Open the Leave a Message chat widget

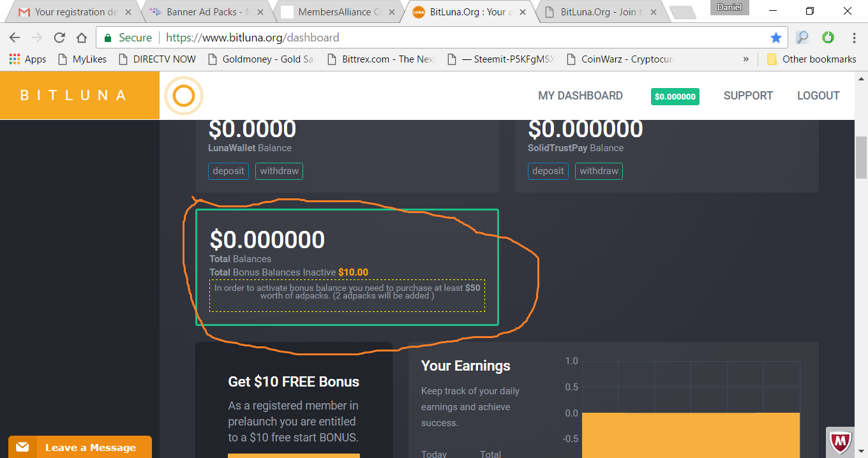click(80, 447)
